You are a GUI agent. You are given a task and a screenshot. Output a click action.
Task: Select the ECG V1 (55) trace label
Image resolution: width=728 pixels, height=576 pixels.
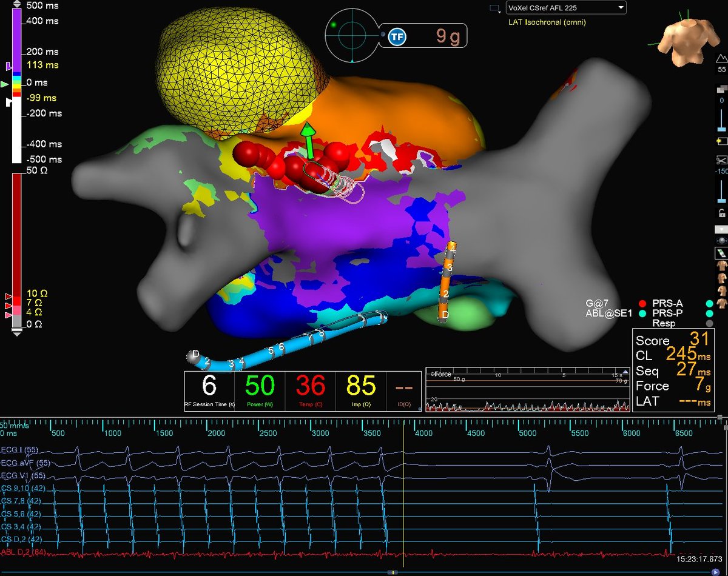22,477
